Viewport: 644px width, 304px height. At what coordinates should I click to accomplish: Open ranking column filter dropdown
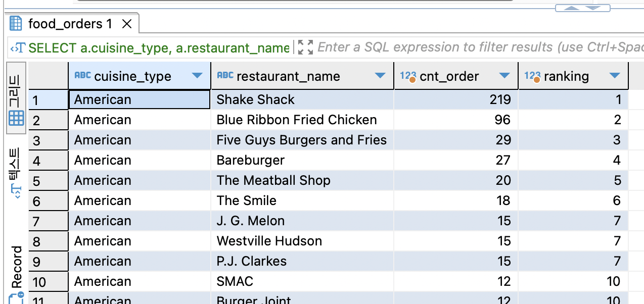615,76
